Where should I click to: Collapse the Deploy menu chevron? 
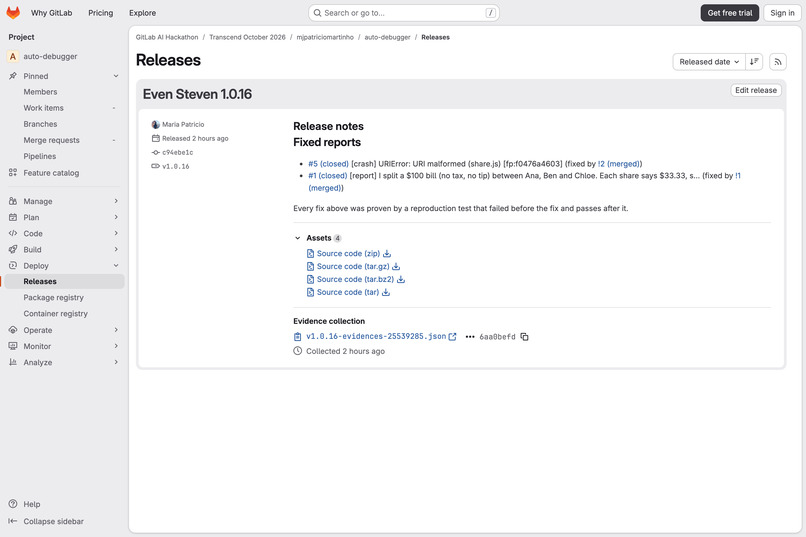click(116, 266)
